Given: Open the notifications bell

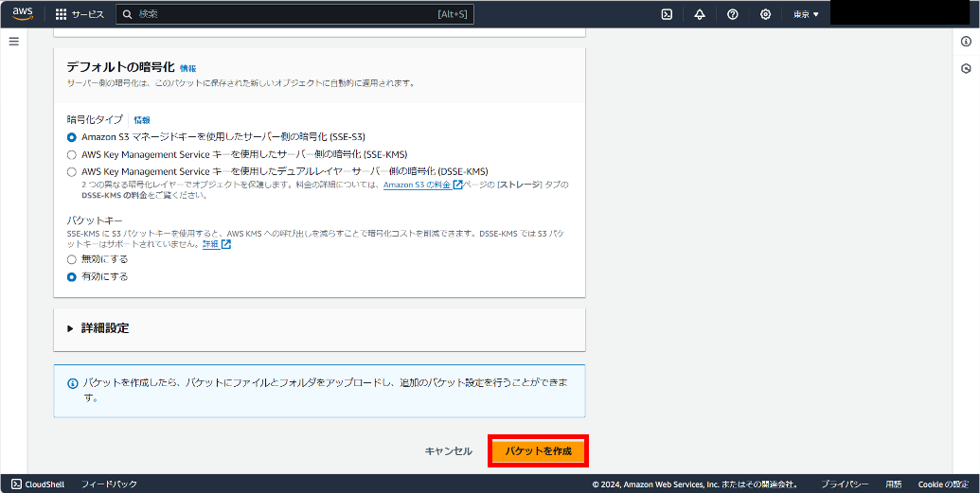Looking at the screenshot, I should tap(700, 14).
